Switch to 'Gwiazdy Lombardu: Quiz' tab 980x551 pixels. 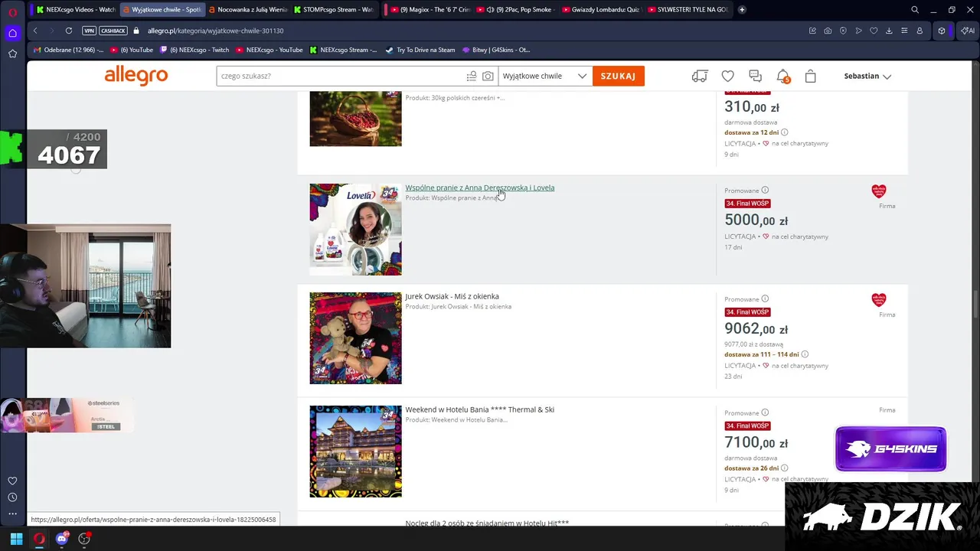tap(601, 10)
